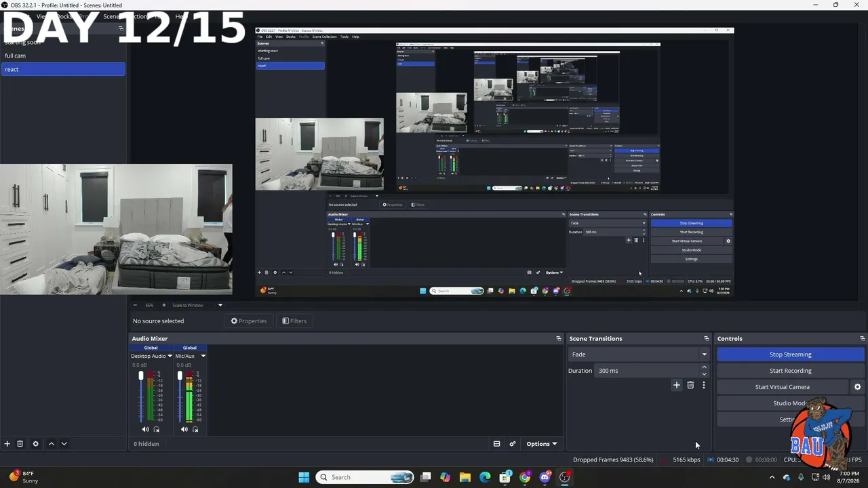Zoom in the preview with plus icon
868x488 pixels.
(163, 305)
